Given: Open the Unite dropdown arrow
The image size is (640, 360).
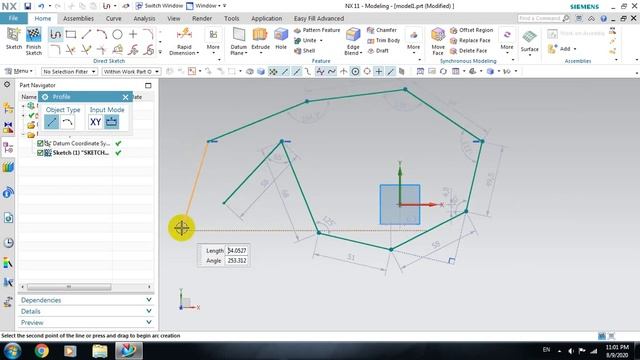Looking at the screenshot, I should coord(321,40).
